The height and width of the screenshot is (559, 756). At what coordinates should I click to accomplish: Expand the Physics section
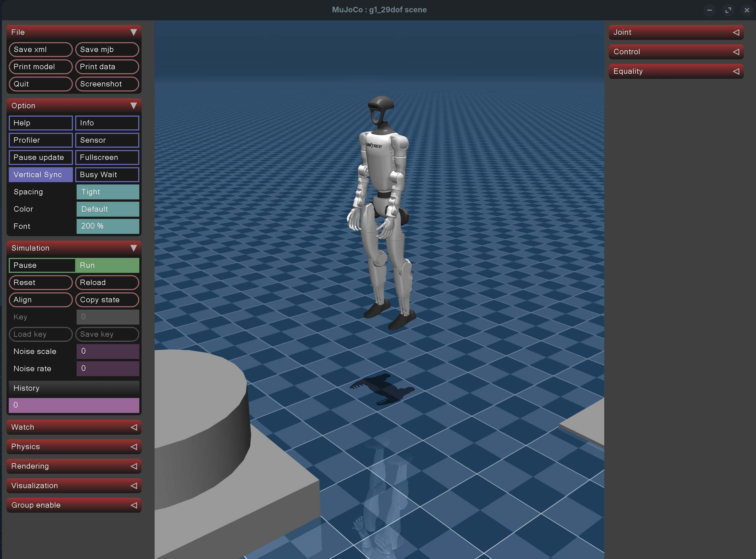74,447
